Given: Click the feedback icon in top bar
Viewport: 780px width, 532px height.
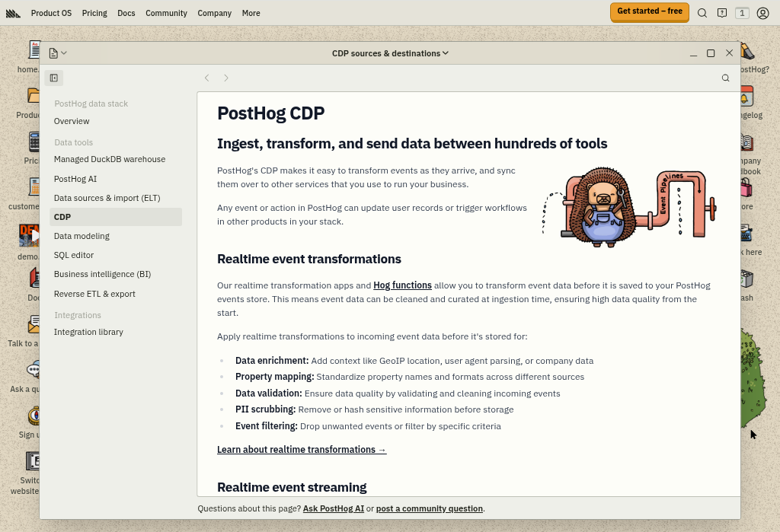Looking at the screenshot, I should click(722, 13).
